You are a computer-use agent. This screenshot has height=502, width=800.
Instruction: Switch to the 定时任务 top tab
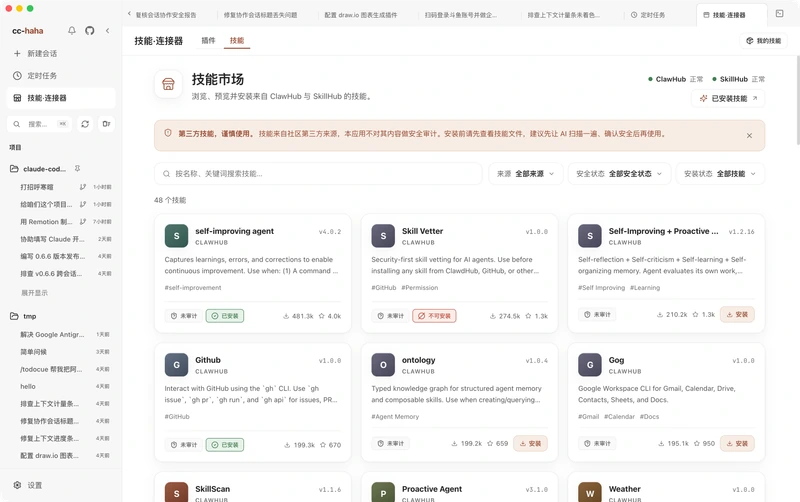[648, 15]
